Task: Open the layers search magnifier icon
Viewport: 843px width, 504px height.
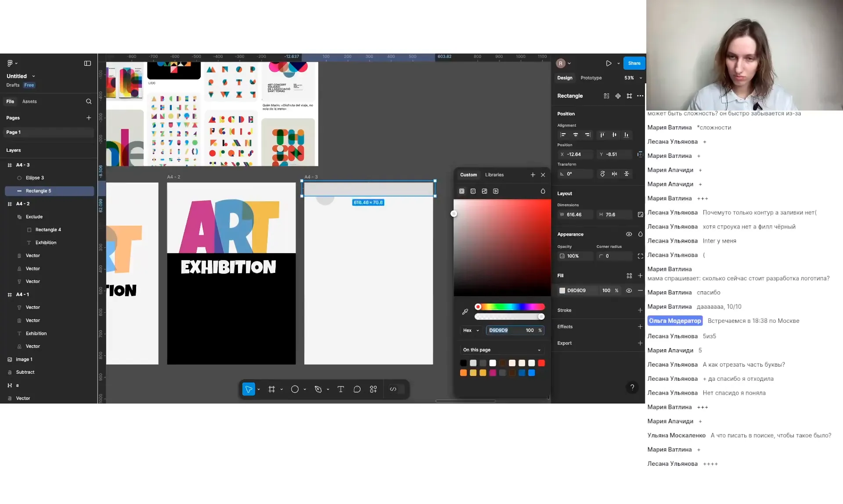Action: click(89, 101)
